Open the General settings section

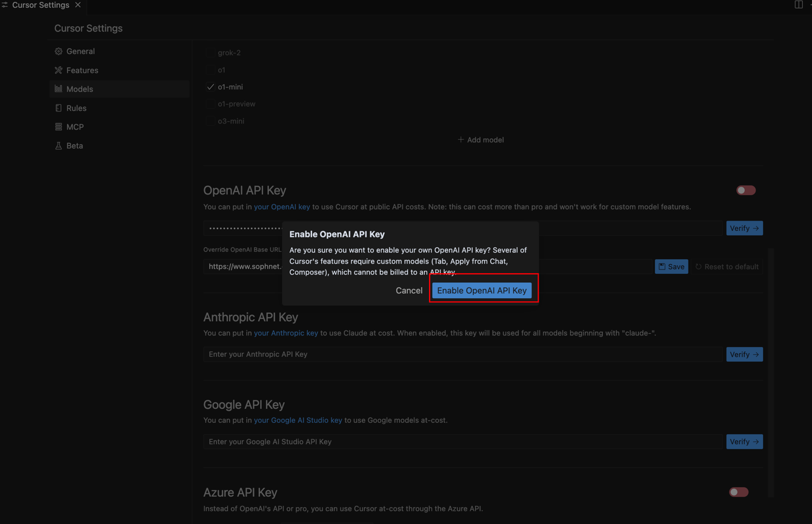click(119, 51)
